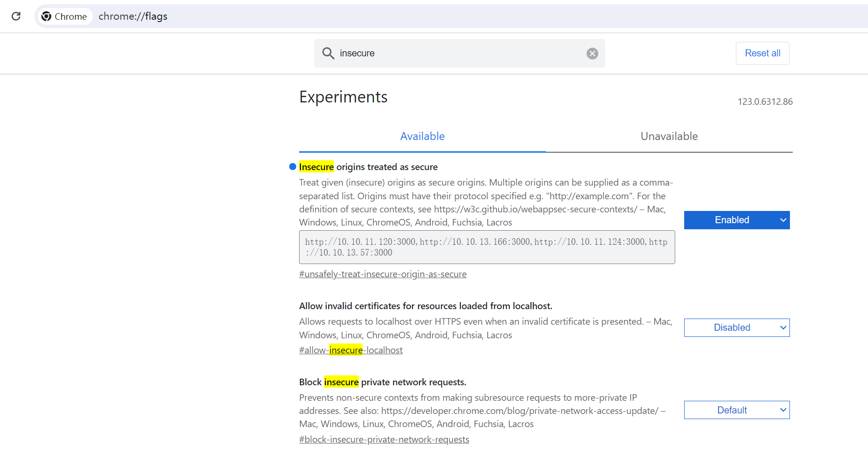This screenshot has width=868, height=475.
Task: Click the browser reload icon
Action: (16, 16)
